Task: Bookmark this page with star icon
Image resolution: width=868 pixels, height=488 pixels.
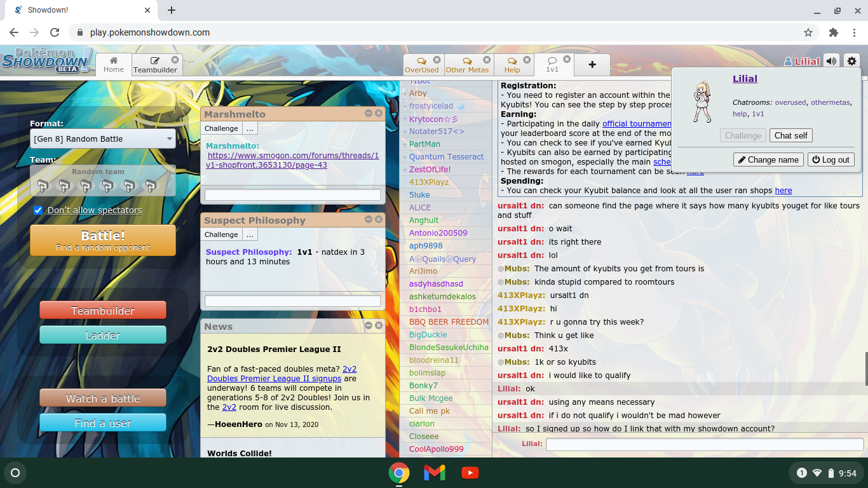Action: 808,32
